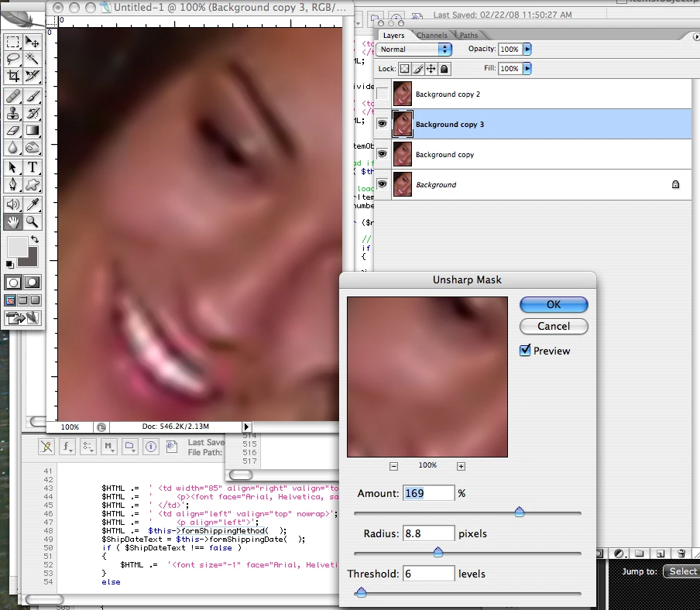
Task: Select the Crop tool
Action: click(13, 76)
